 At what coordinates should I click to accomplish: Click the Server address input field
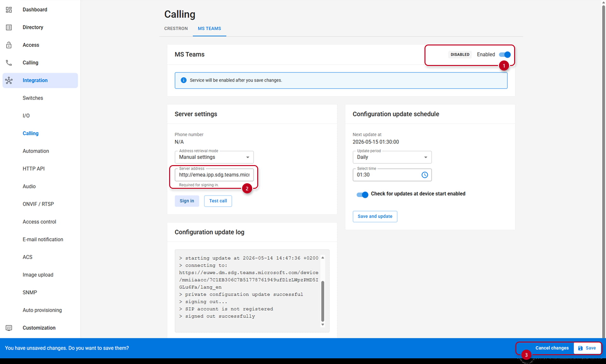[x=214, y=175]
